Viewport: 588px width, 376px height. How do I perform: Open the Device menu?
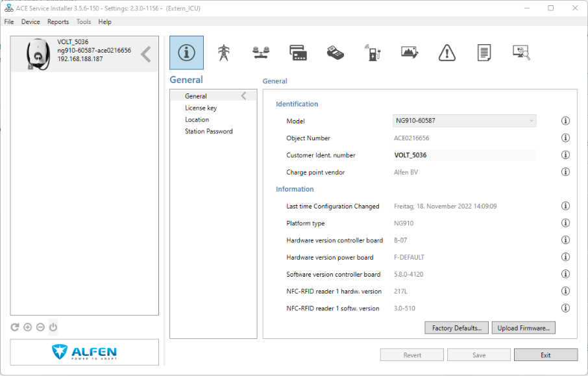[x=31, y=22]
